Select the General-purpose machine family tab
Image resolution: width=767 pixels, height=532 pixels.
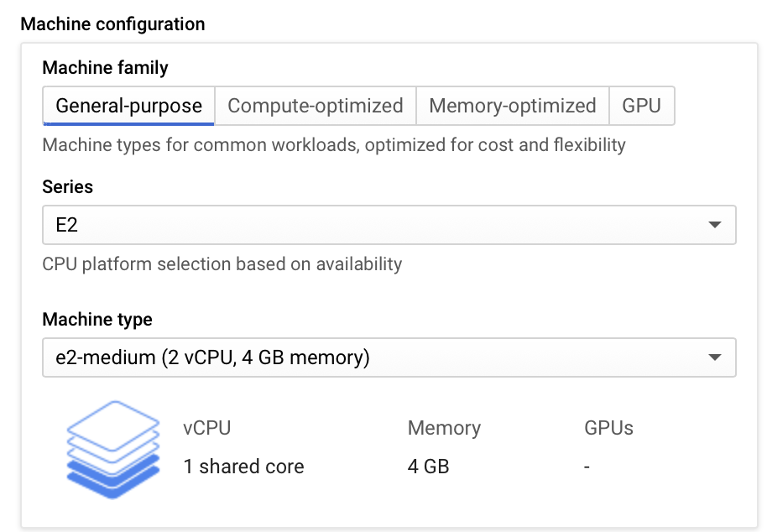click(x=128, y=107)
